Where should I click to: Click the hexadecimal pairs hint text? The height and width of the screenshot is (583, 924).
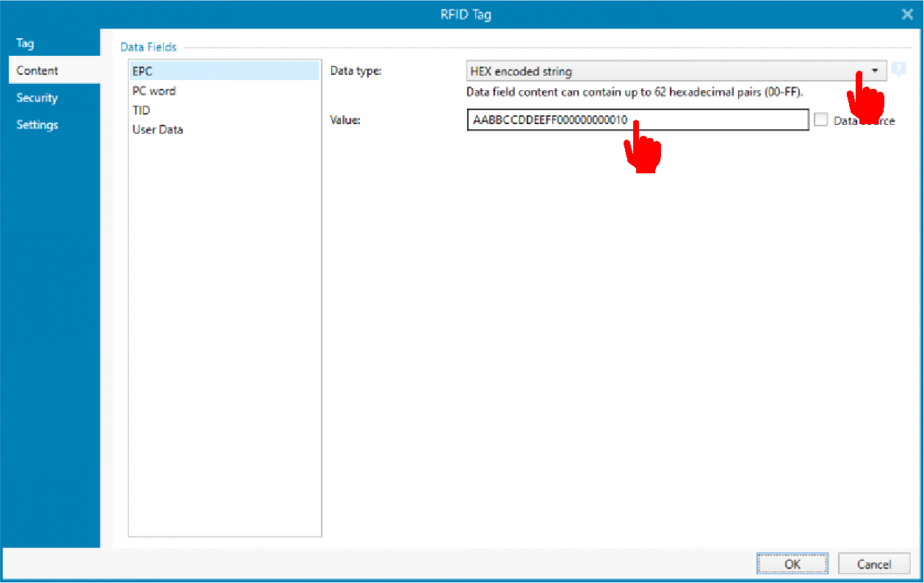(635, 93)
